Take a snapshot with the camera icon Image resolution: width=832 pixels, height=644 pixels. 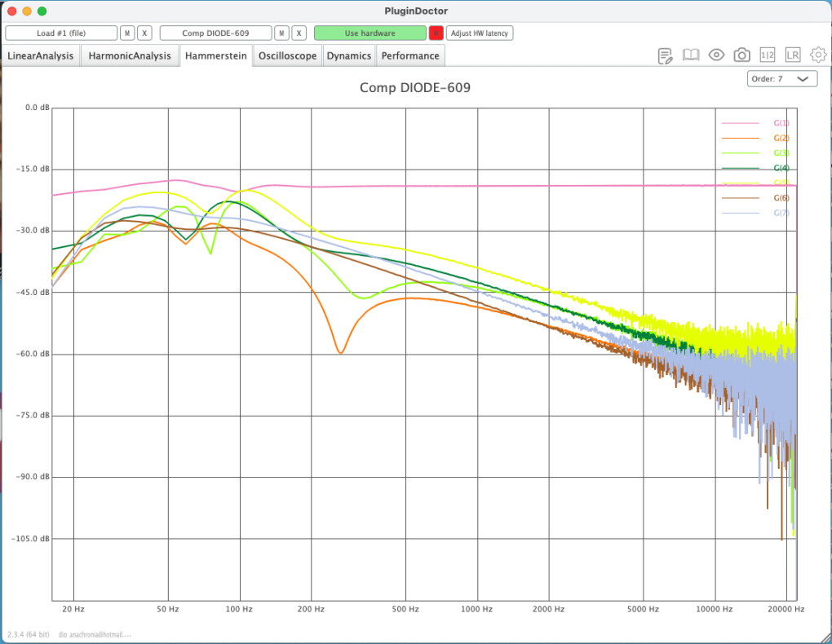[741, 55]
